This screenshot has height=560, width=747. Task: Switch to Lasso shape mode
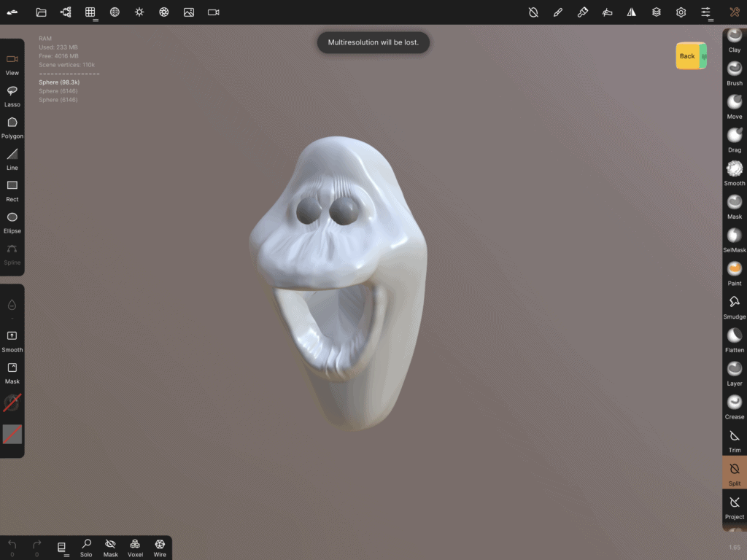[x=12, y=96]
